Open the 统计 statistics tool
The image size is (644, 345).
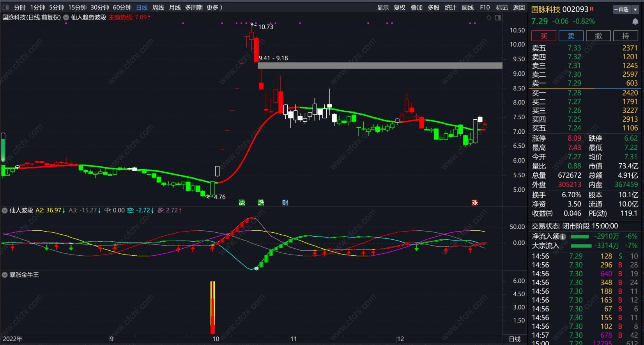[450, 7]
